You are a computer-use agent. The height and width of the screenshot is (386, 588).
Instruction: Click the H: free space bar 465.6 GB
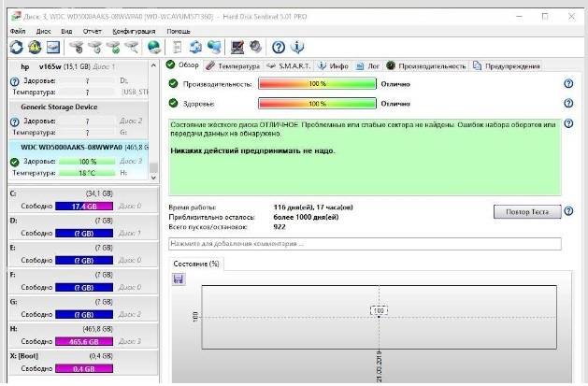point(84,342)
